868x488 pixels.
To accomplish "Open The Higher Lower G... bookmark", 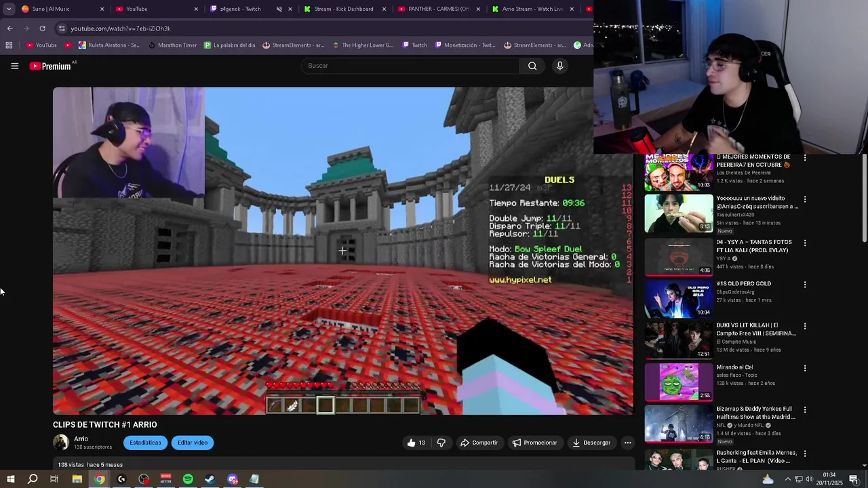I will coord(363,45).
